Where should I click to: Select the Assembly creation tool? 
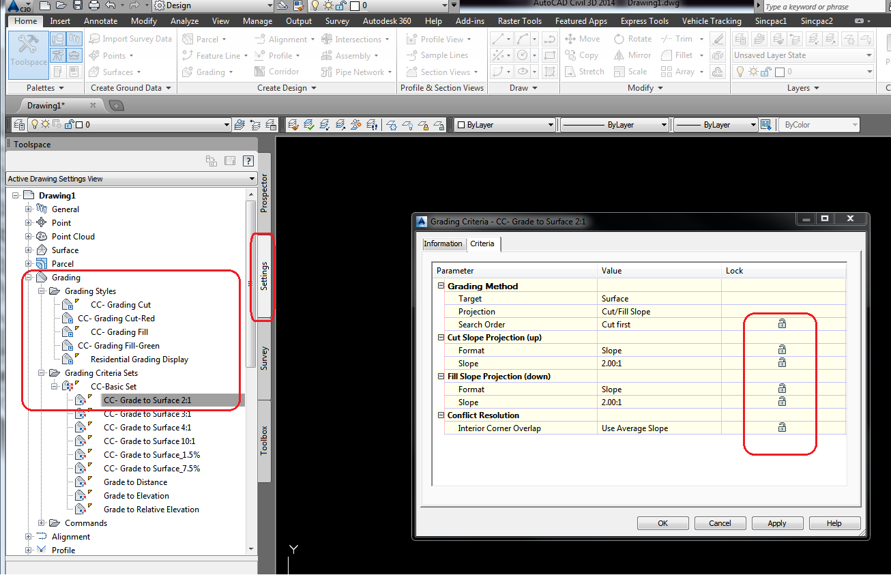click(x=349, y=55)
